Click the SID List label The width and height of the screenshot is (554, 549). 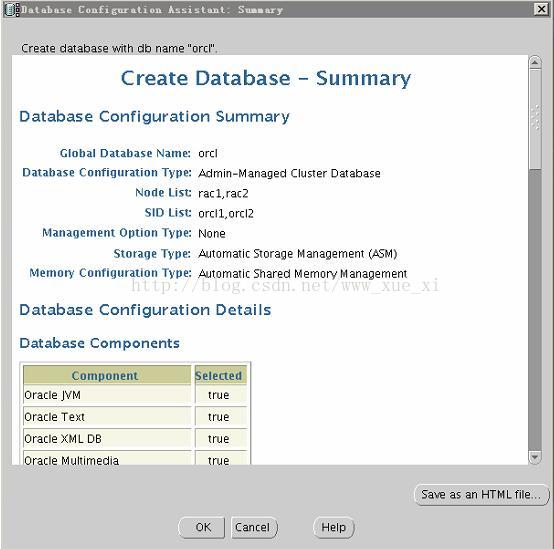point(168,213)
